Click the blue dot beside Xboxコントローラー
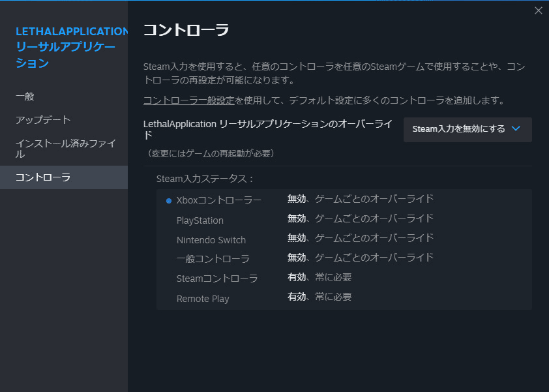 (169, 201)
